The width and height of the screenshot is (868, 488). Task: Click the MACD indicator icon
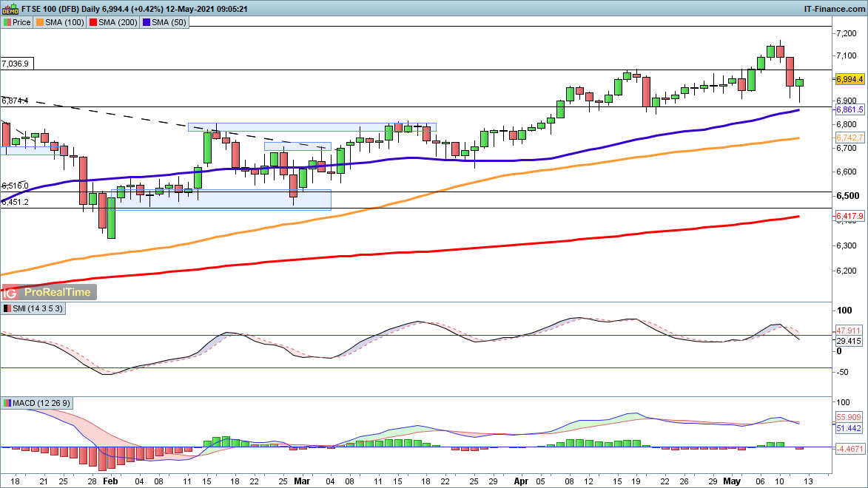(7, 403)
